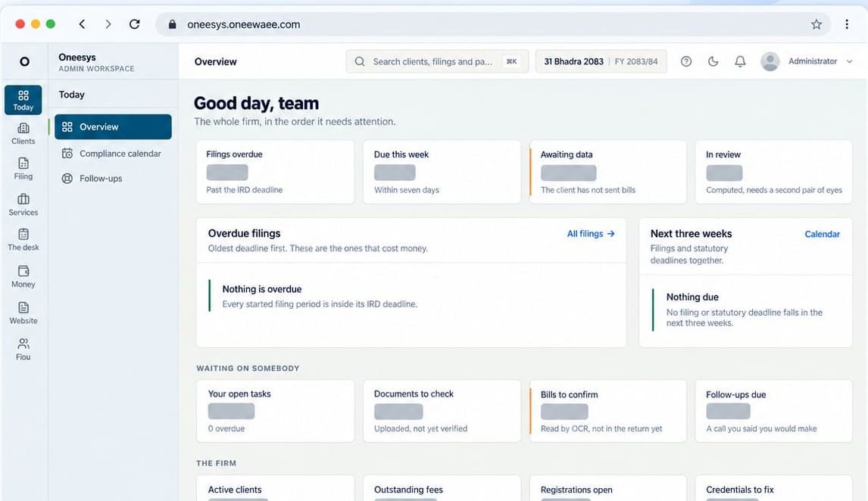Screen dimensions: 868x501
Task: Select Overview in the Today menu
Action: click(x=113, y=126)
